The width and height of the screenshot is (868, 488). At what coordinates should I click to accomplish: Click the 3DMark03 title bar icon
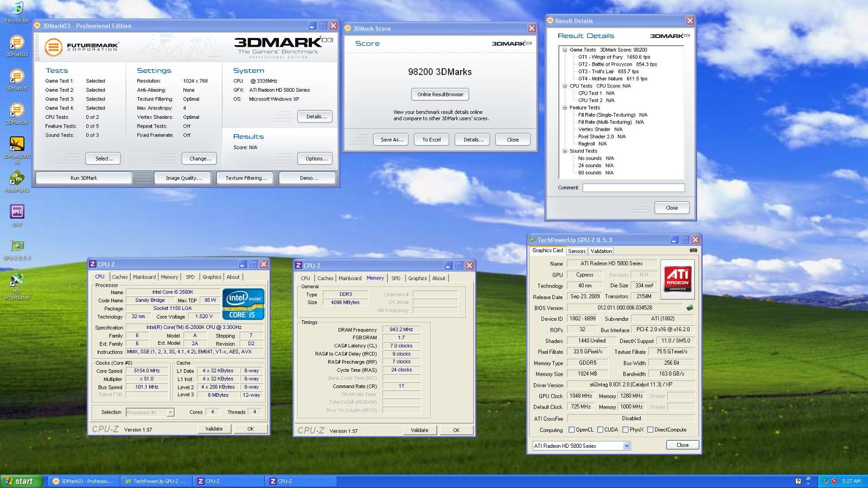(37, 26)
